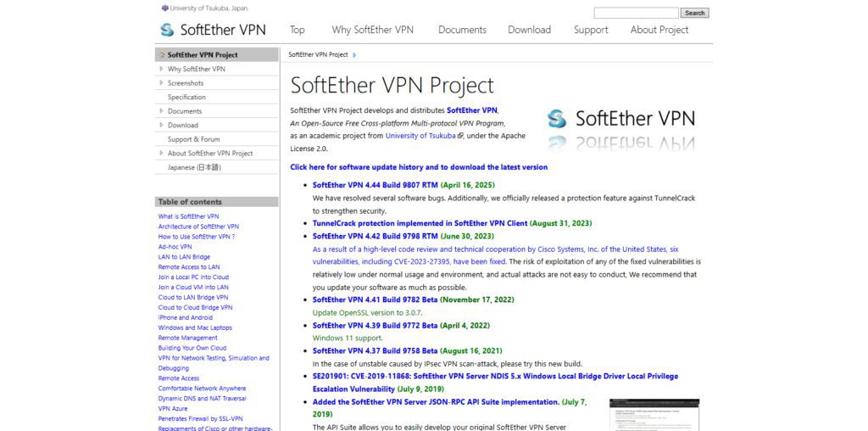Expand the Why SoftEther VPN sidebar arrow
Viewport: 868px width, 431px height.
[161, 69]
